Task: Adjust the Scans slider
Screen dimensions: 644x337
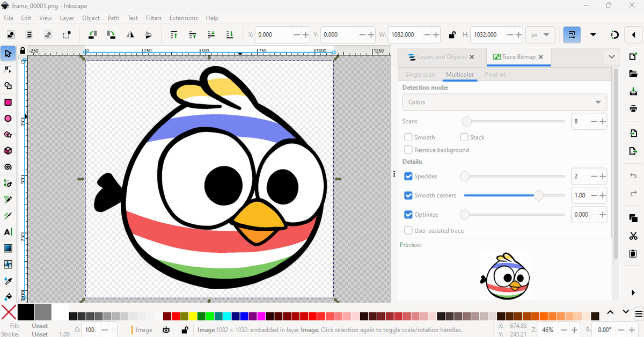Action: pos(514,121)
